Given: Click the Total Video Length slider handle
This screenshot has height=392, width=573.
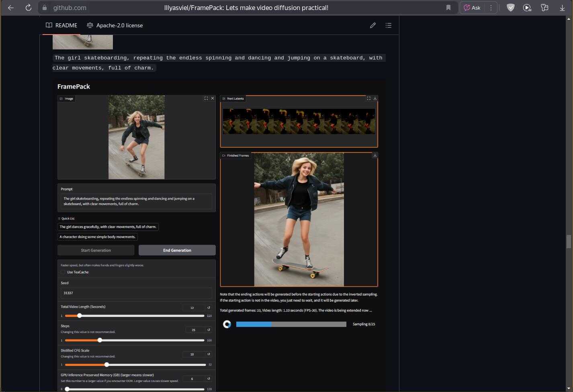Looking at the screenshot, I should tap(80, 316).
